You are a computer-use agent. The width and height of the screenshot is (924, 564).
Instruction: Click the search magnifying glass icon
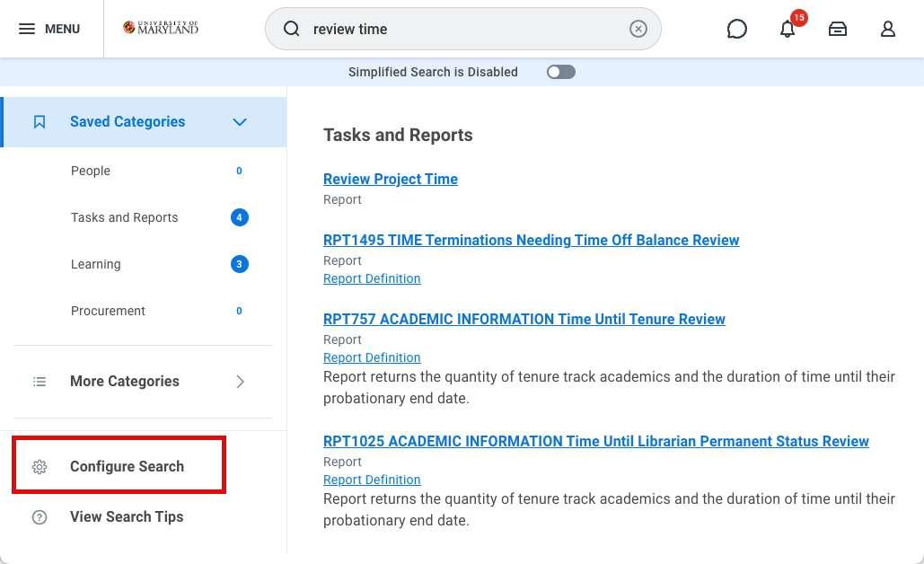point(292,29)
